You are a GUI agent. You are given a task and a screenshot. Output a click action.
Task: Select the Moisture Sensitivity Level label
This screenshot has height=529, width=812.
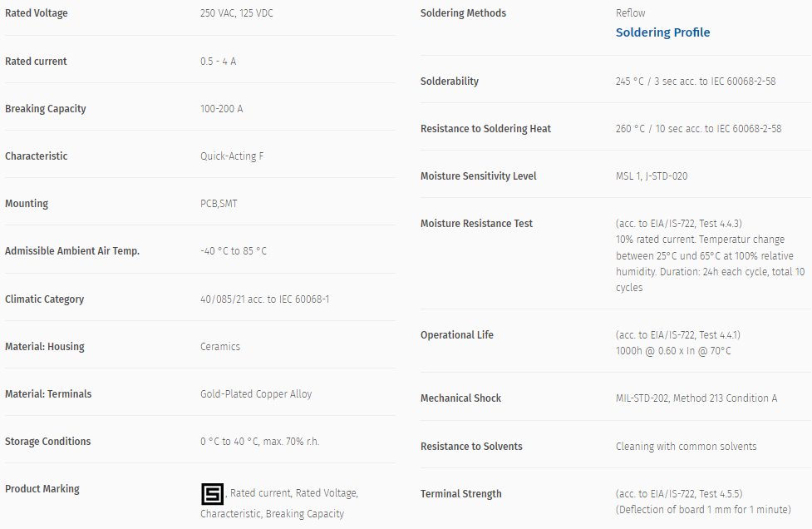pos(479,176)
